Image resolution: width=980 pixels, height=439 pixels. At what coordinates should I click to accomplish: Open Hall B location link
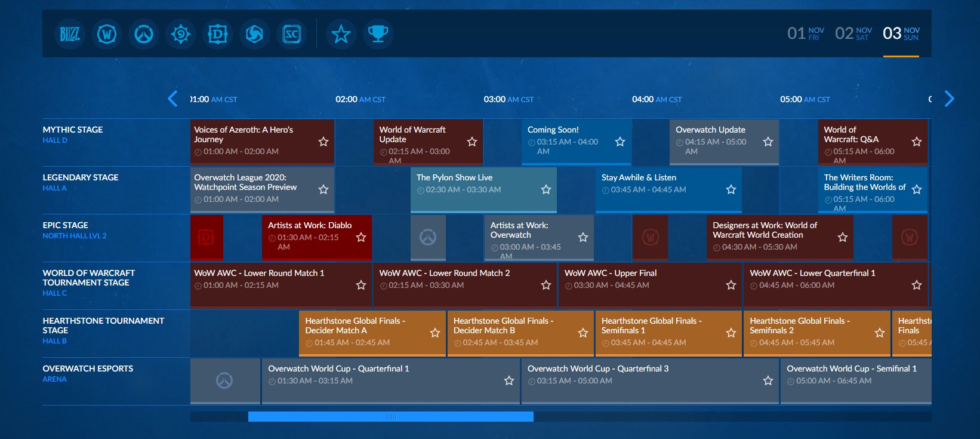pyautogui.click(x=55, y=341)
